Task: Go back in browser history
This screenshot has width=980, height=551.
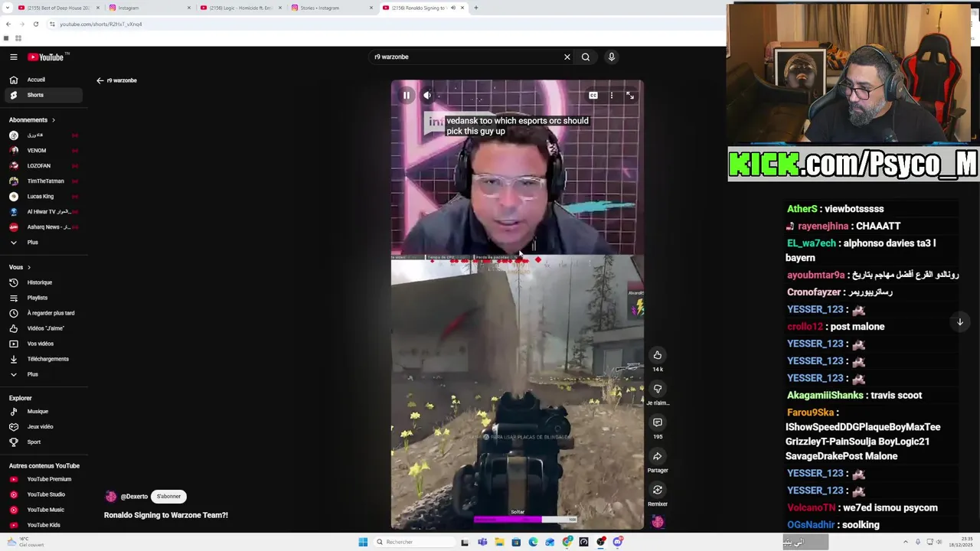Action: [8, 24]
